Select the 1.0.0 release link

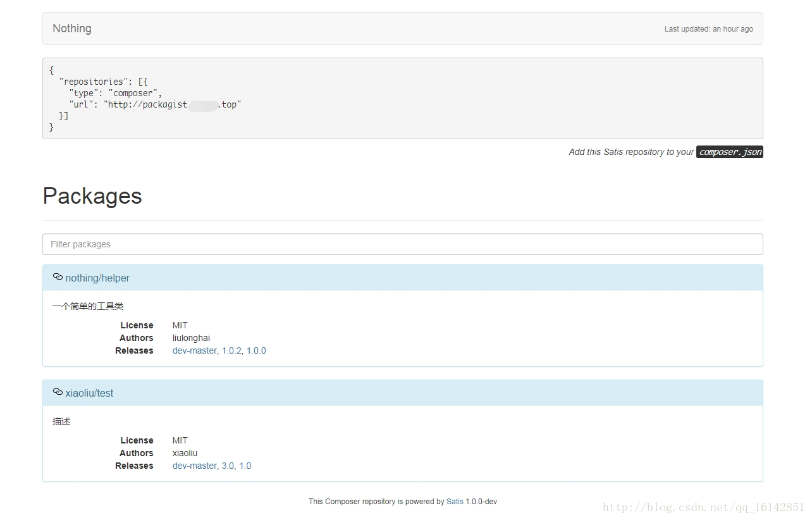256,350
